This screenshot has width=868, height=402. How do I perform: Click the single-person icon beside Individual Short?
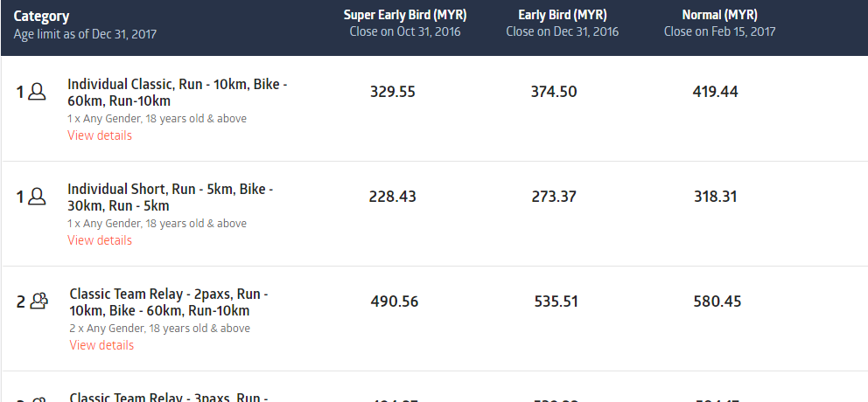pyautogui.click(x=37, y=197)
